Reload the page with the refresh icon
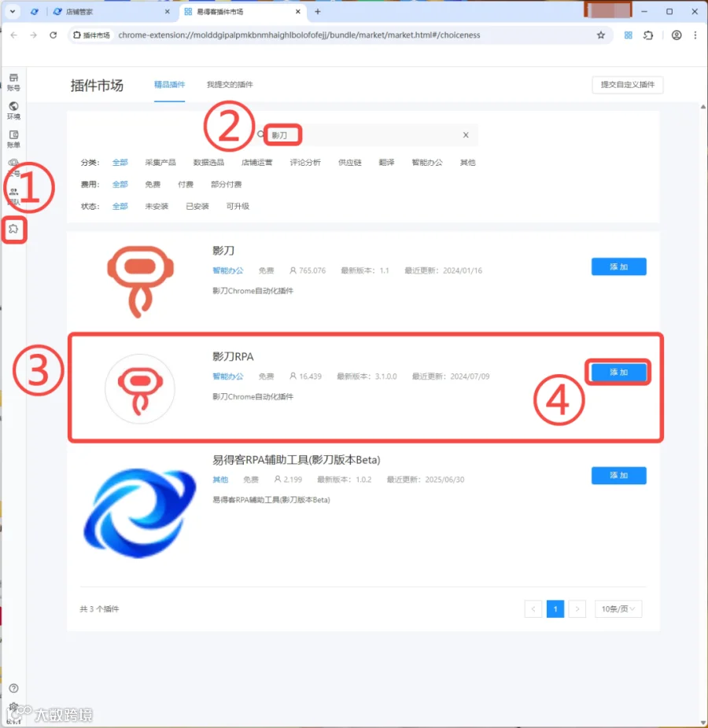Image resolution: width=708 pixels, height=728 pixels. coord(53,35)
